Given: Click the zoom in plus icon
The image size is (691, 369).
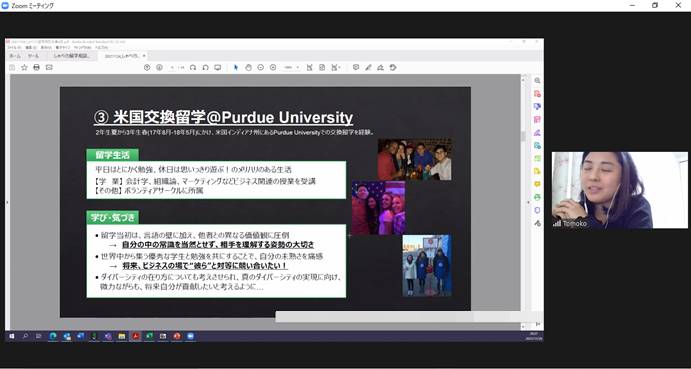Looking at the screenshot, I should pyautogui.click(x=273, y=67).
